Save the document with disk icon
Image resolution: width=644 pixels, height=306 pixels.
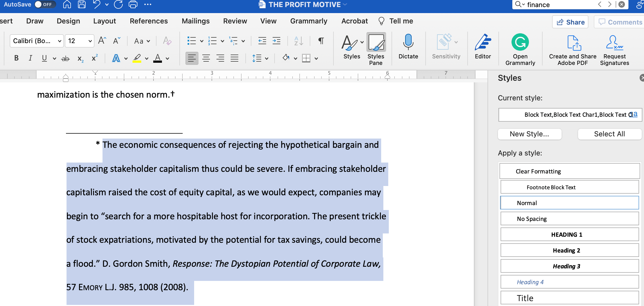pyautogui.click(x=82, y=4)
